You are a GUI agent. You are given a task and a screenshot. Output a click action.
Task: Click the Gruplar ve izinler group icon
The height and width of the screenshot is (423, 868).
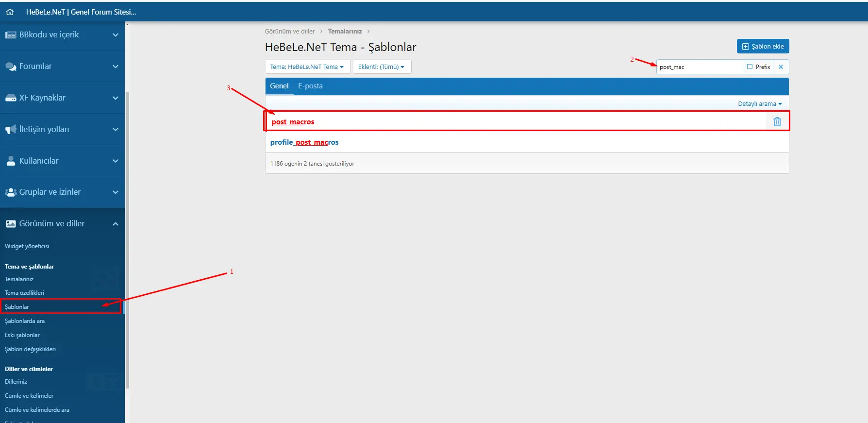(11, 192)
